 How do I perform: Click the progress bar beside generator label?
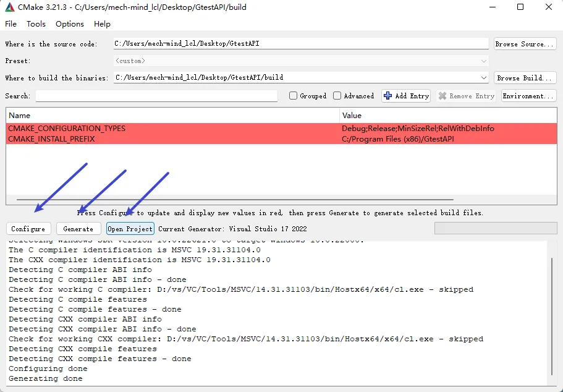pos(496,228)
